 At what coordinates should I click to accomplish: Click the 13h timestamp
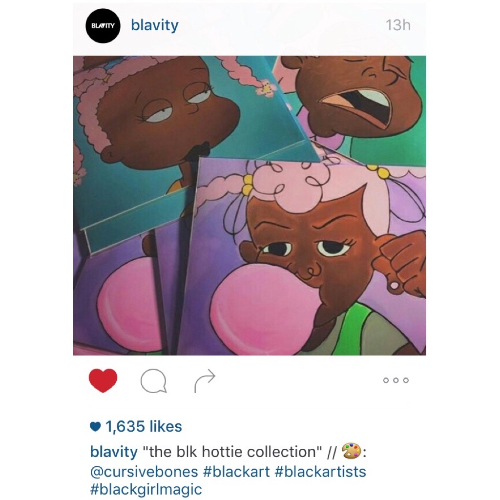click(398, 25)
